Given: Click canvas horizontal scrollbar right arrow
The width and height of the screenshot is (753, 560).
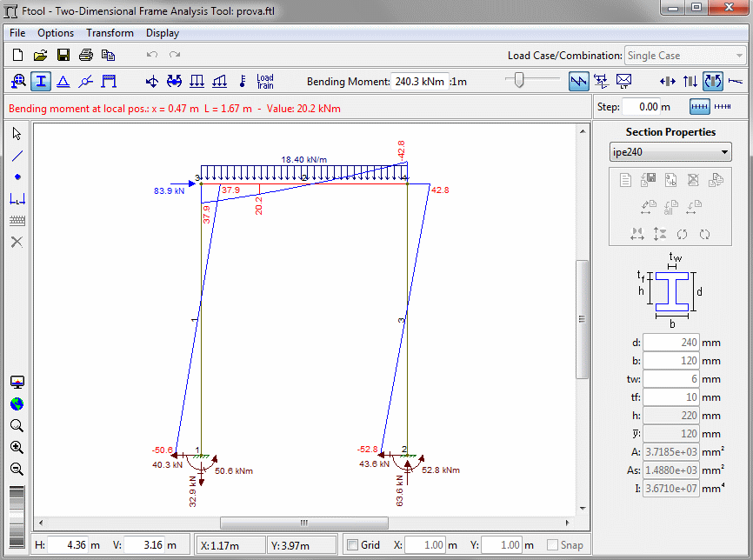Looking at the screenshot, I should tap(568, 523).
